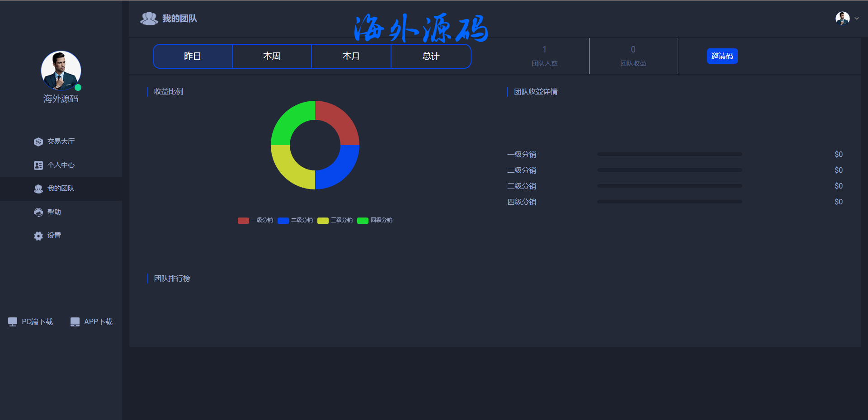The image size is (868, 420).
Task: Toggle 一级分销 legend item in chart
Action: [x=255, y=221]
